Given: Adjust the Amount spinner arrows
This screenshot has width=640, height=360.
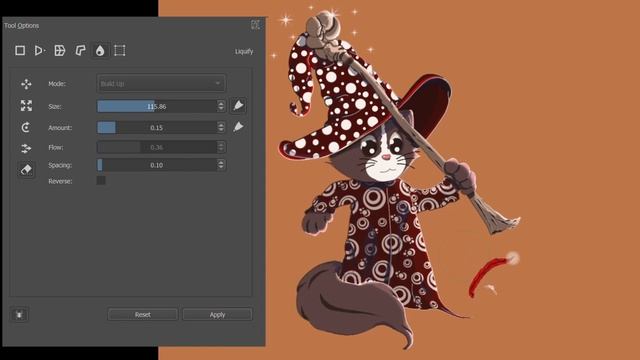Looking at the screenshot, I should pyautogui.click(x=221, y=127).
